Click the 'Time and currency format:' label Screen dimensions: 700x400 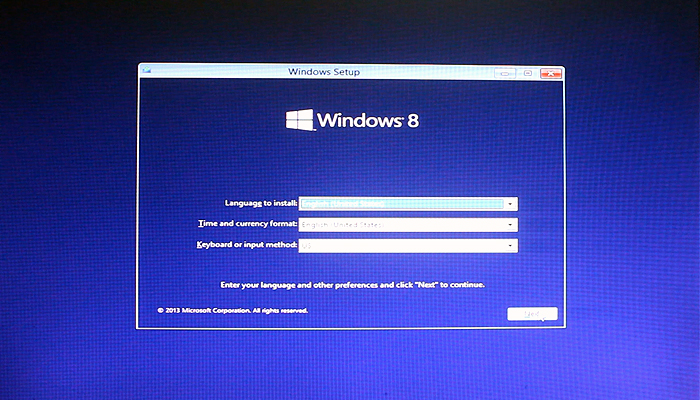click(248, 224)
